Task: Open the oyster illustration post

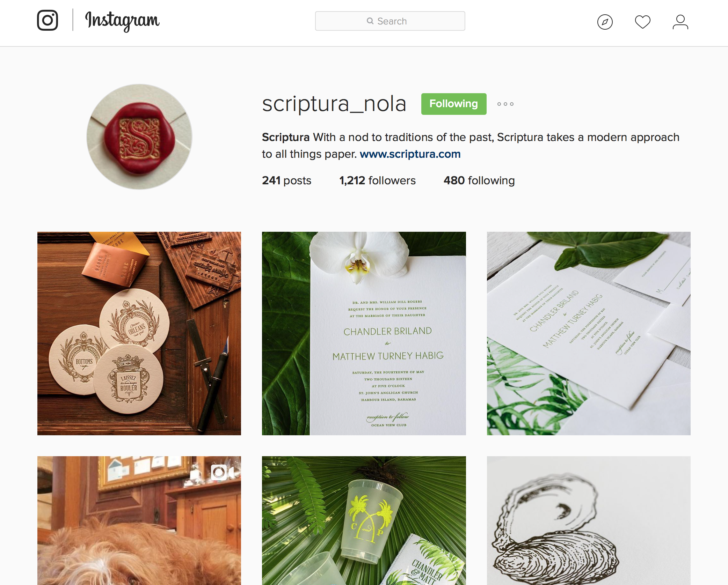Action: point(589,520)
